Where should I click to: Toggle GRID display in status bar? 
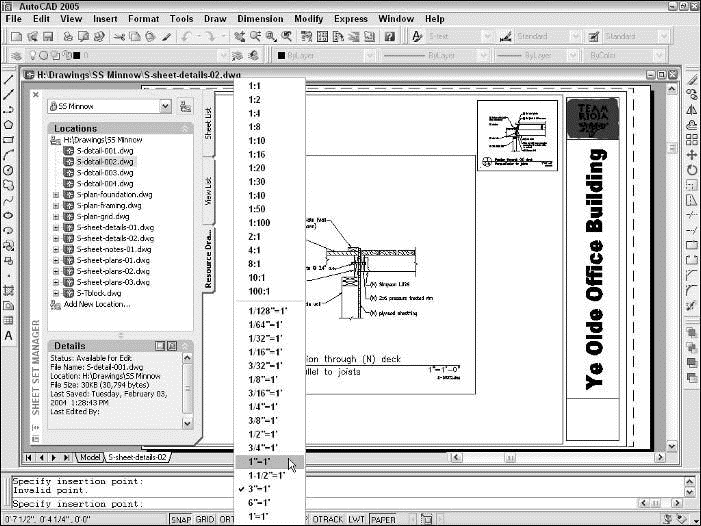[205, 519]
